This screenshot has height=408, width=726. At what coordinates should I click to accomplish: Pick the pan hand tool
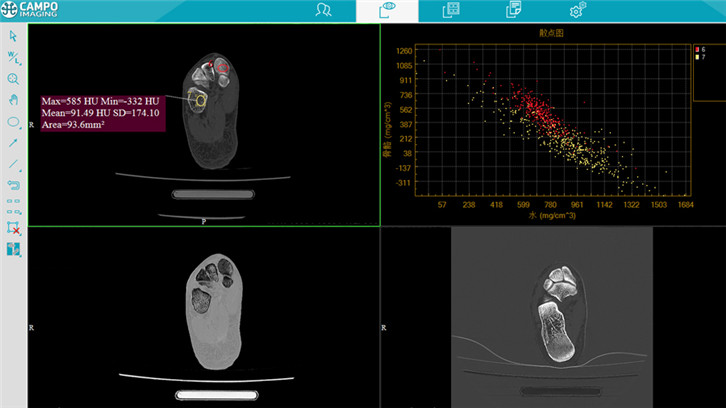[13, 100]
